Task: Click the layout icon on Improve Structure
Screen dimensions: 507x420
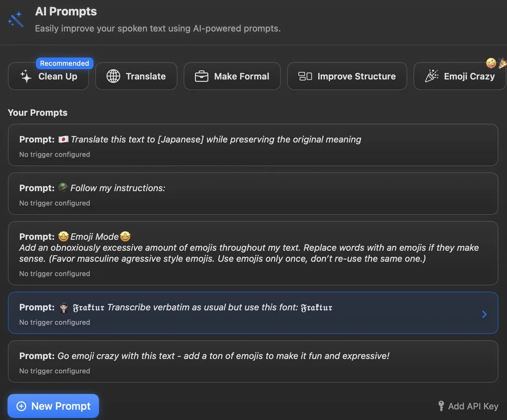Action: point(305,76)
